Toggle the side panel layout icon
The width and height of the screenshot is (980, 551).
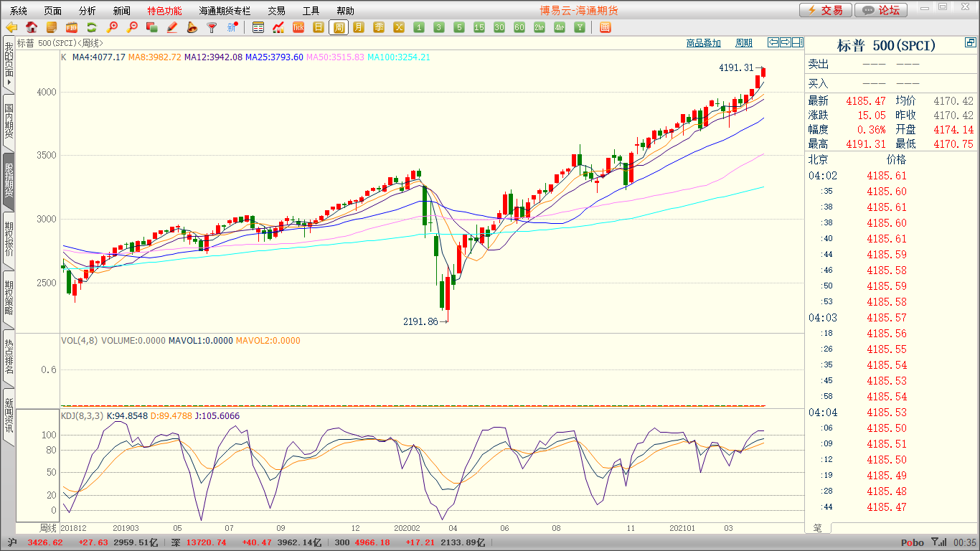pos(798,42)
